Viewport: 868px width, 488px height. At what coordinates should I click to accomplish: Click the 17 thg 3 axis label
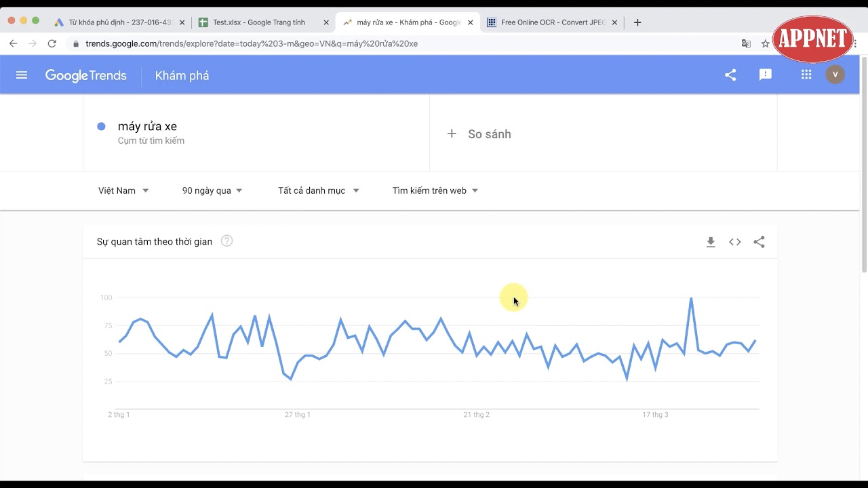point(655,414)
